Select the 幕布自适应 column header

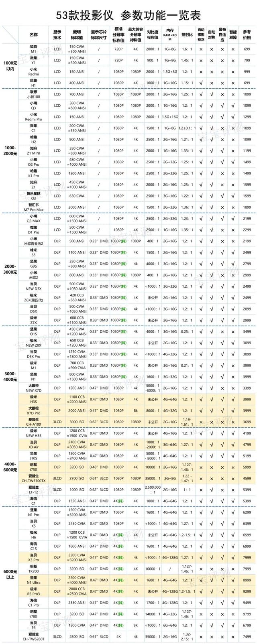[222, 35]
